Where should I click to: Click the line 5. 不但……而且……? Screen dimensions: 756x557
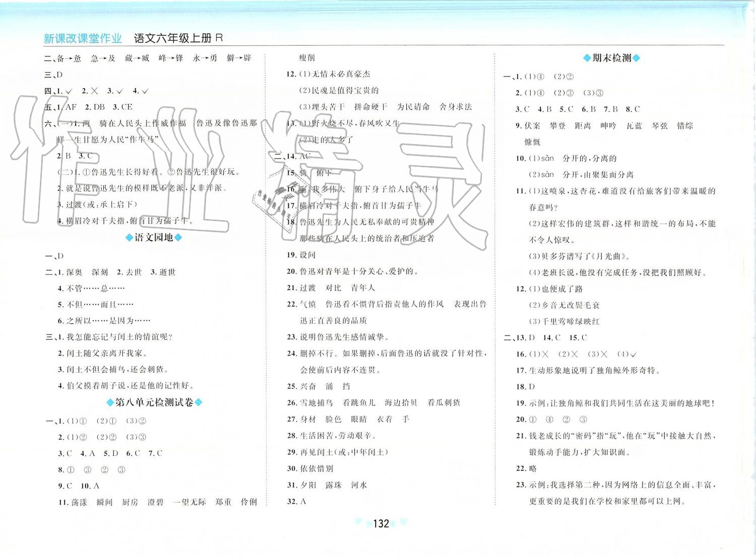click(95, 305)
